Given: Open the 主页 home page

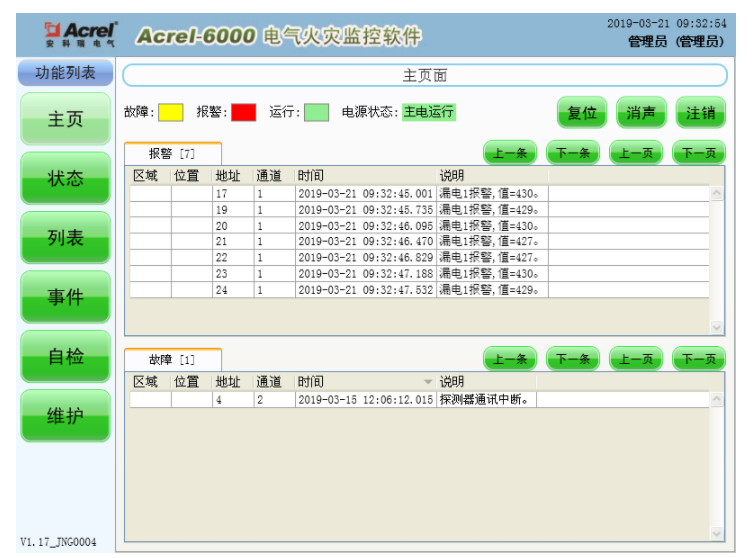Looking at the screenshot, I should (x=65, y=120).
